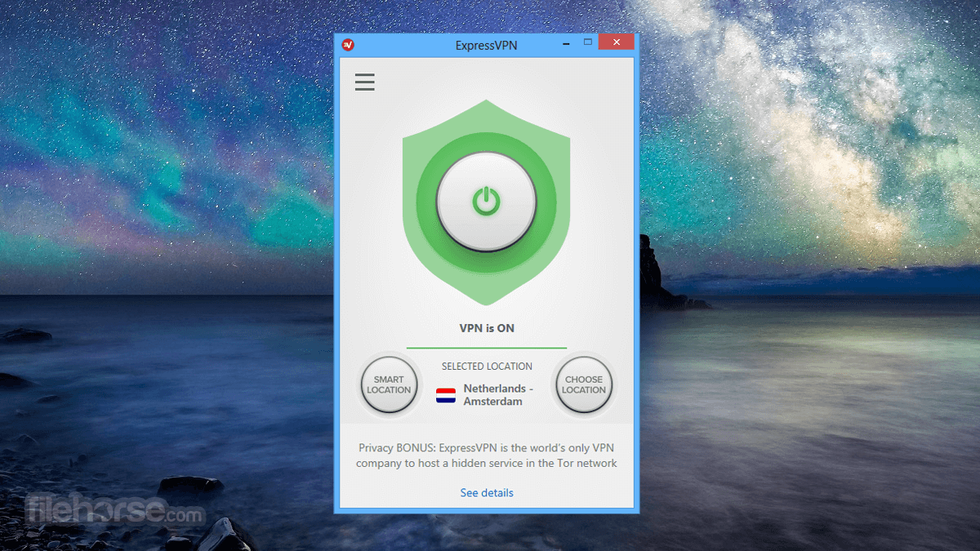The height and width of the screenshot is (551, 980).
Task: Click the VPN is ON status text
Action: (x=487, y=328)
